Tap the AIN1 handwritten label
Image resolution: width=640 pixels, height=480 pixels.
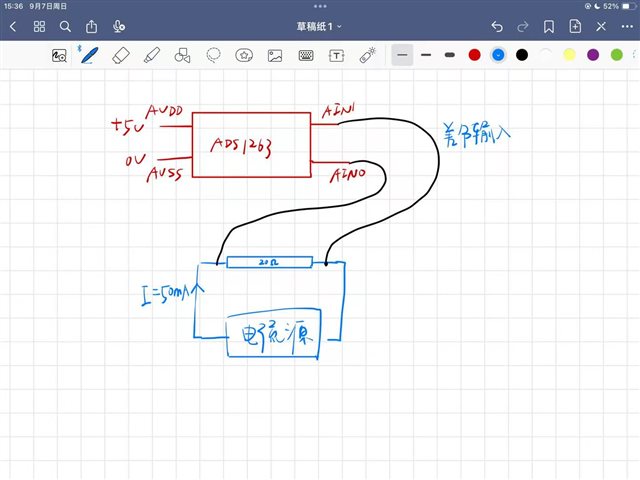coord(338,111)
